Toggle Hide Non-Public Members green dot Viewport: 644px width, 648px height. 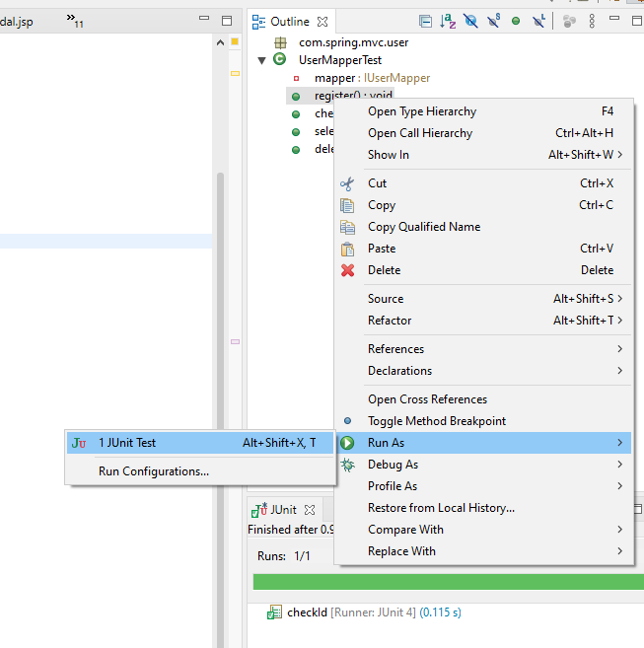[x=516, y=21]
